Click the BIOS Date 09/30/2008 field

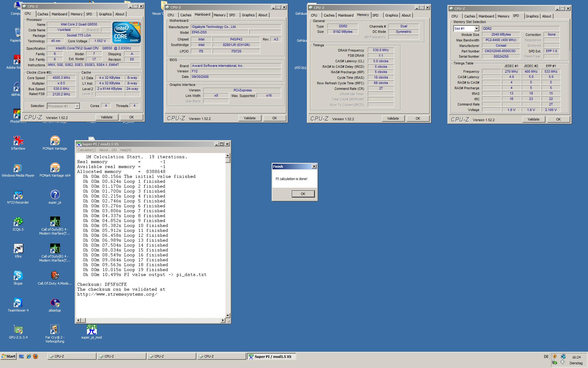pyautogui.click(x=236, y=77)
